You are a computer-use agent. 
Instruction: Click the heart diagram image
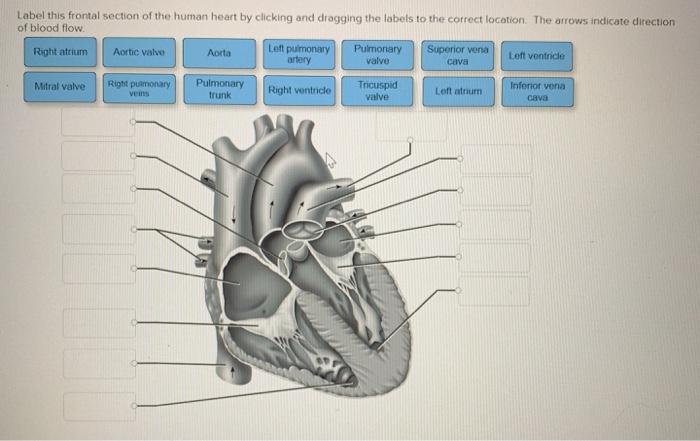click(308, 254)
